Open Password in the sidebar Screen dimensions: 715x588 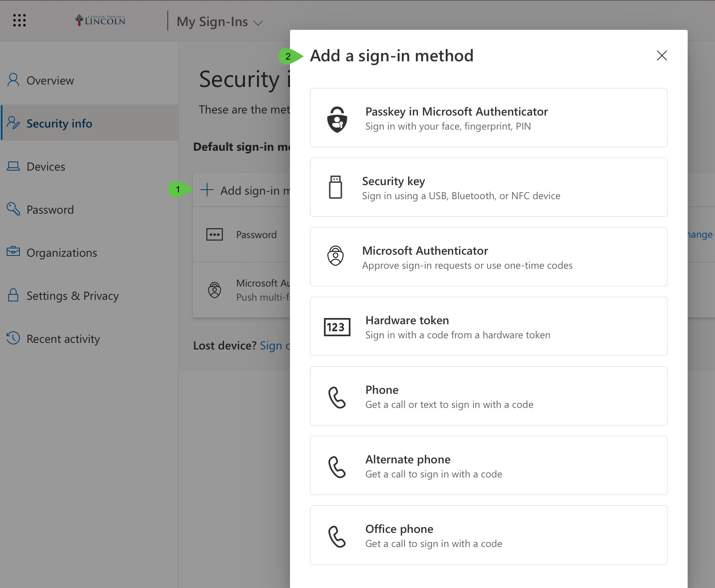(x=89, y=210)
